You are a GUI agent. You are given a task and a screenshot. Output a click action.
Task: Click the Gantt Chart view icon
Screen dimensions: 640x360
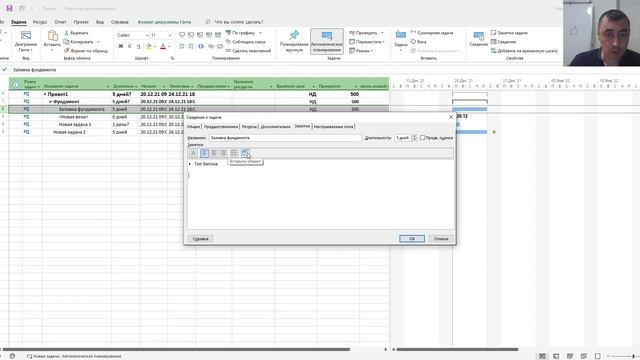26,36
